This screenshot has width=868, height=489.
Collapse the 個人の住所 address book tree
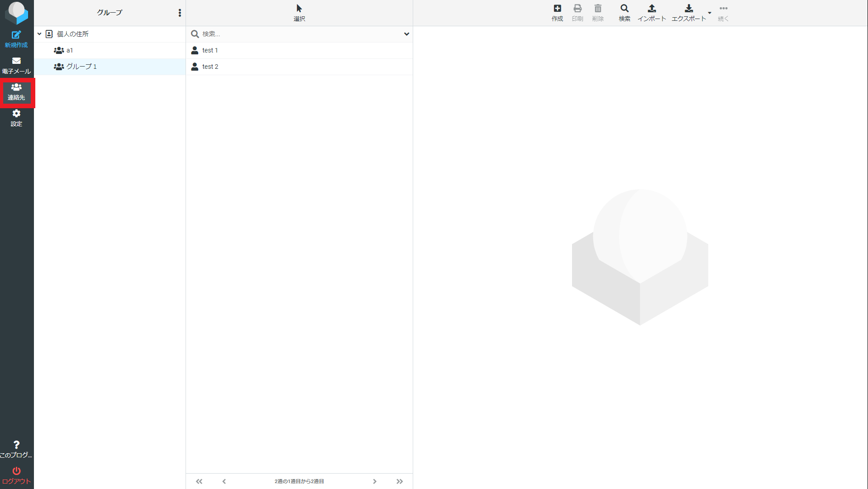(39, 34)
